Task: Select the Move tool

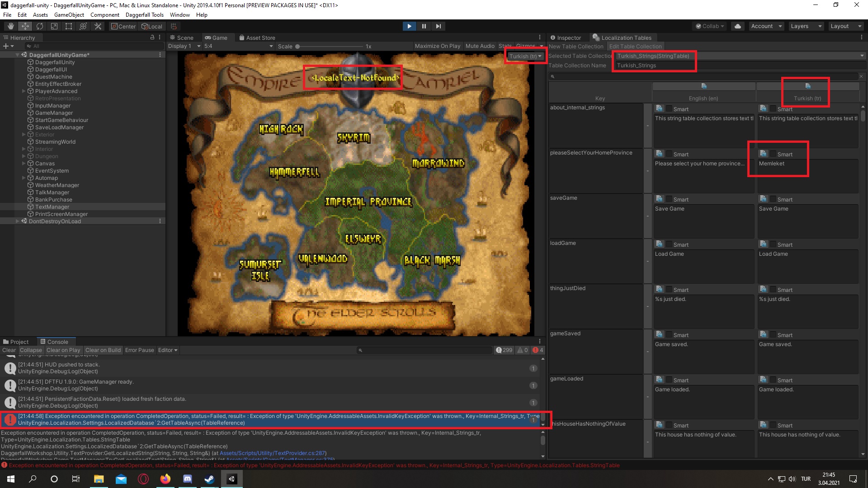Action: pyautogui.click(x=25, y=26)
